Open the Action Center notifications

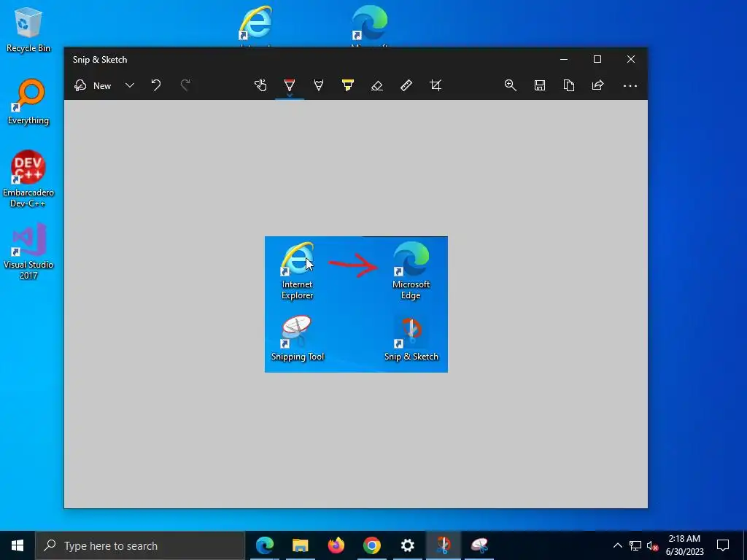(x=723, y=545)
